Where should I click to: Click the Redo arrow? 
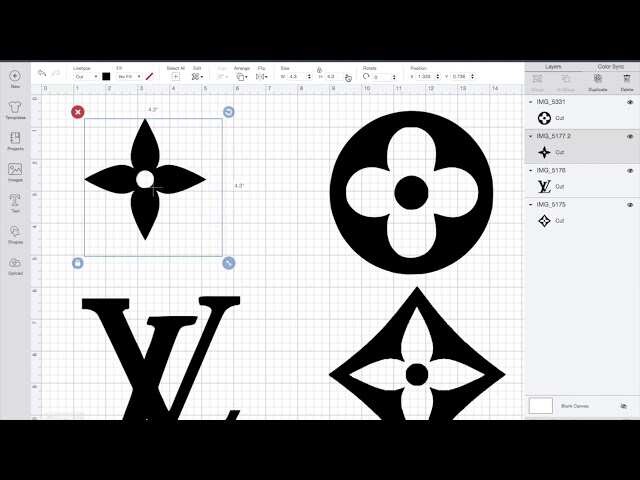(x=56, y=73)
